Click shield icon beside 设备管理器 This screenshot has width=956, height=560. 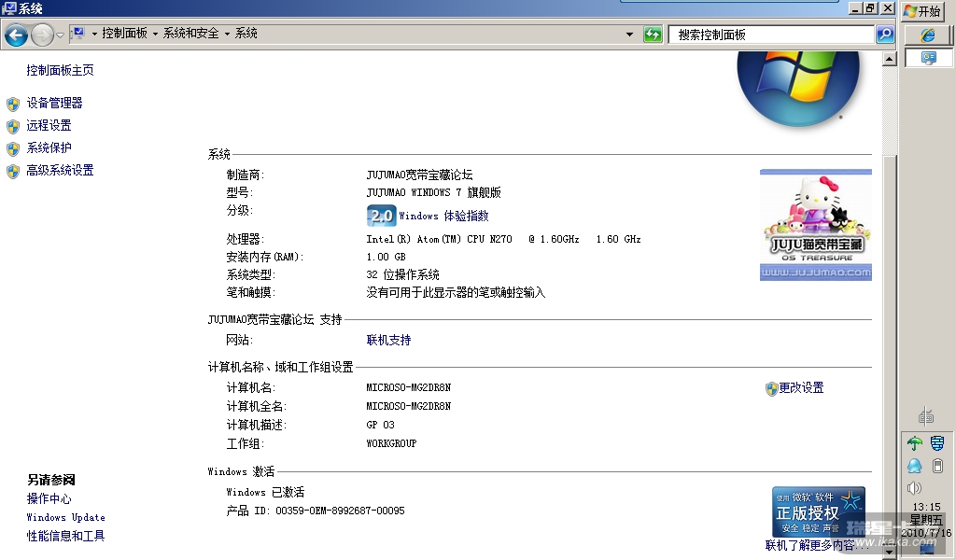click(x=13, y=105)
